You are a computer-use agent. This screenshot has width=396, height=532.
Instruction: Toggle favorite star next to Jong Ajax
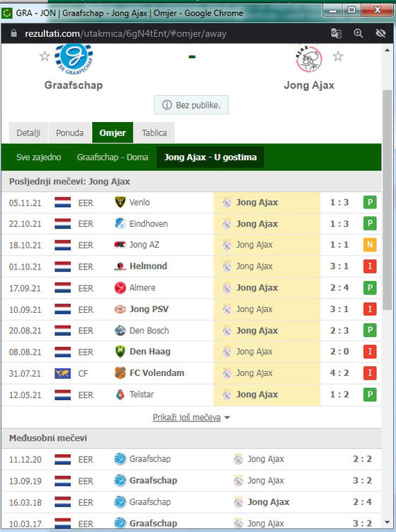[338, 56]
